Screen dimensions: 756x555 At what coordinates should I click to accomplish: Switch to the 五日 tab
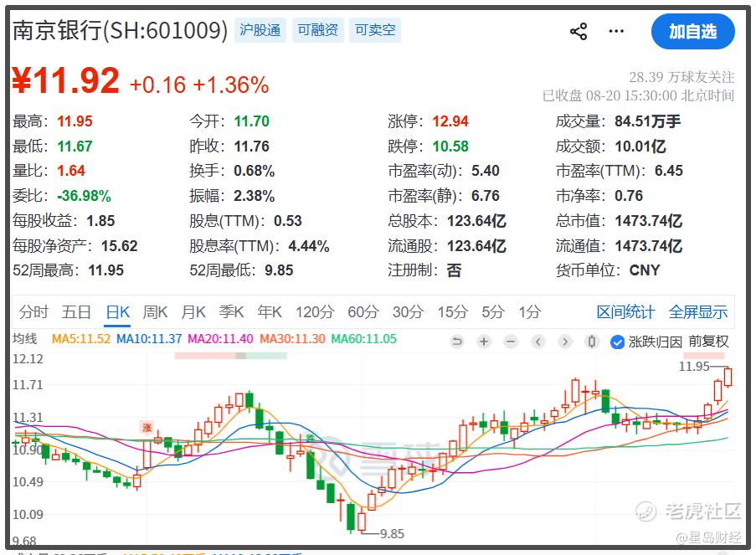coord(76,312)
